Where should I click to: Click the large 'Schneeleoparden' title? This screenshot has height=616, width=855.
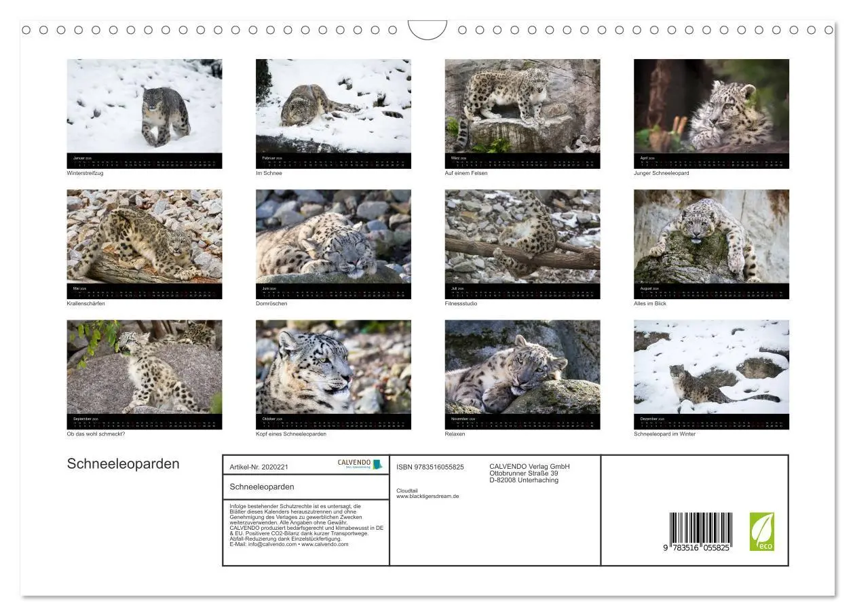pos(123,464)
